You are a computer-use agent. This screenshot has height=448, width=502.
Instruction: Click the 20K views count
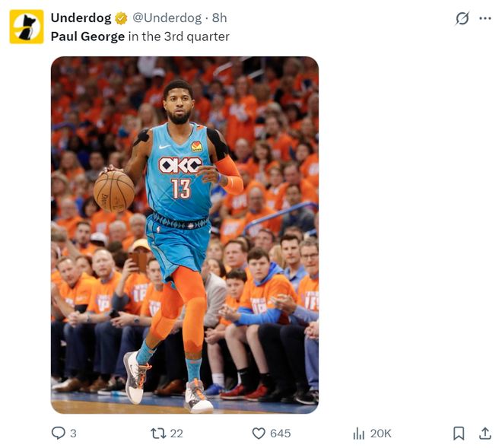[x=380, y=433]
